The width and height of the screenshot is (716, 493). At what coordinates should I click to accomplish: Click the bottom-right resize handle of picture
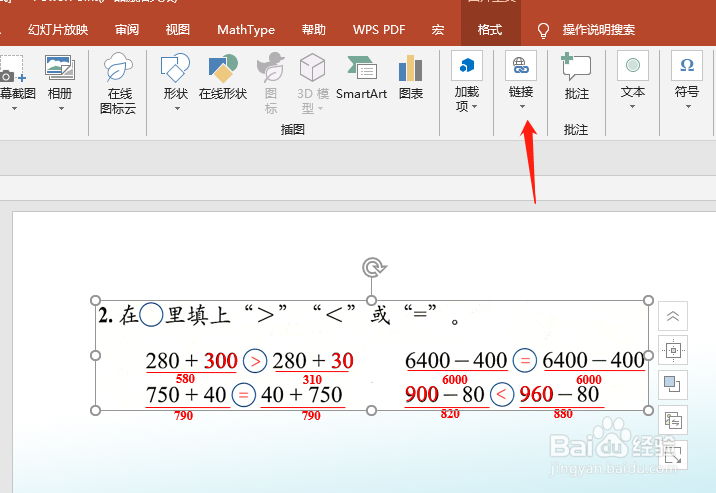point(648,410)
